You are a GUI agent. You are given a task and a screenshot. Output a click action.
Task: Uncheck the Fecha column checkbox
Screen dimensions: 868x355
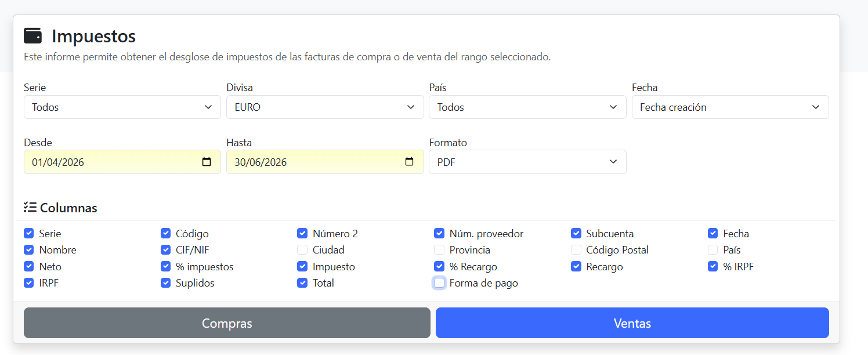(x=713, y=233)
